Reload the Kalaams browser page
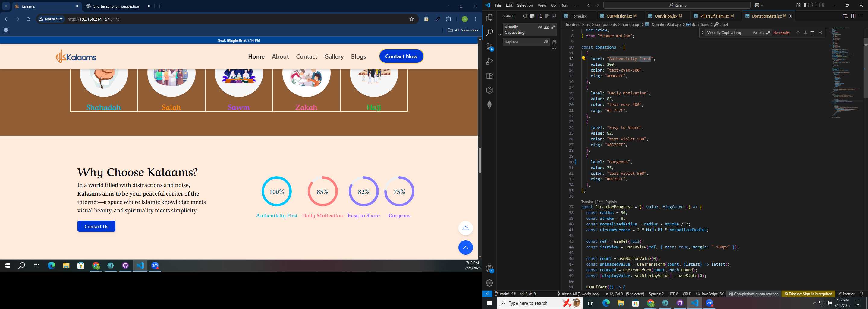868x309 pixels. (x=28, y=19)
